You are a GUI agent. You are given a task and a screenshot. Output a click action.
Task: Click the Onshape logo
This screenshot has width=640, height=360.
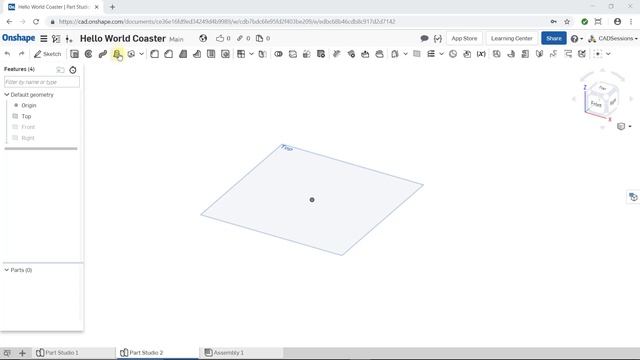pos(18,38)
